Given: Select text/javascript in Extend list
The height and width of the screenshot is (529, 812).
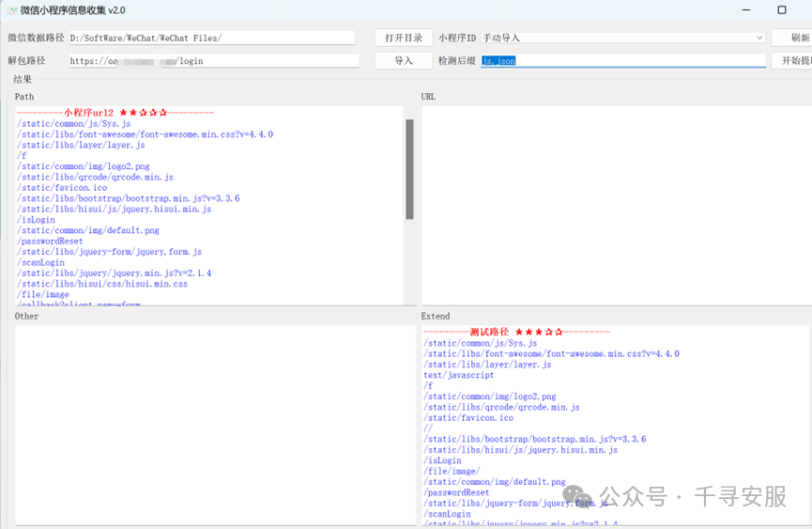Looking at the screenshot, I should 458,375.
